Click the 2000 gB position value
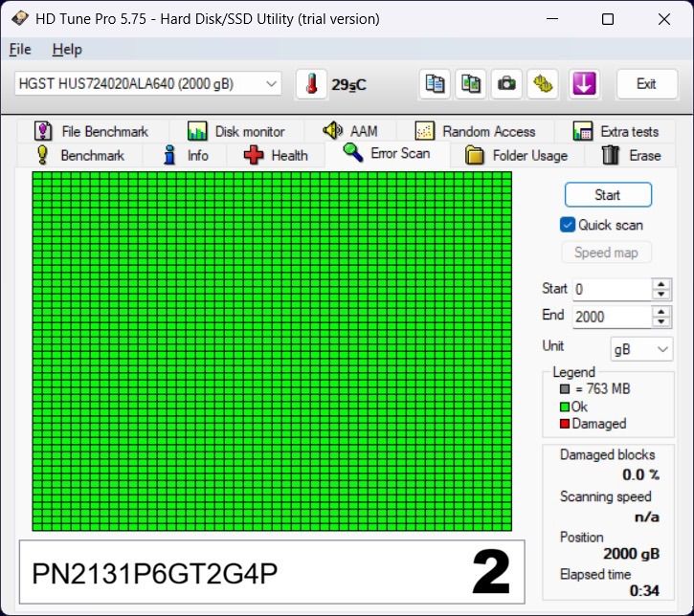This screenshot has width=694, height=616. click(x=631, y=554)
